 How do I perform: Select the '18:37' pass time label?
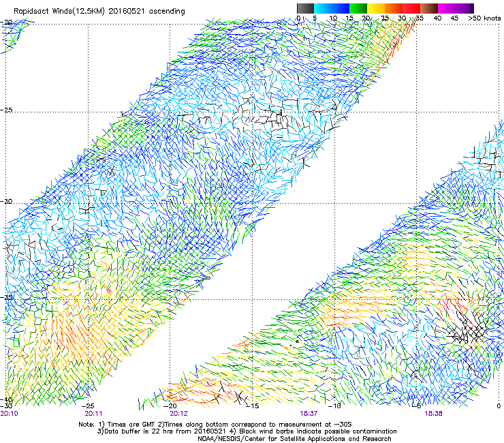[x=309, y=413]
